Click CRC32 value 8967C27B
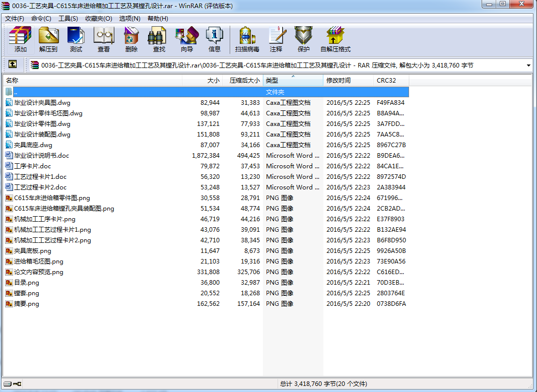 (x=391, y=145)
